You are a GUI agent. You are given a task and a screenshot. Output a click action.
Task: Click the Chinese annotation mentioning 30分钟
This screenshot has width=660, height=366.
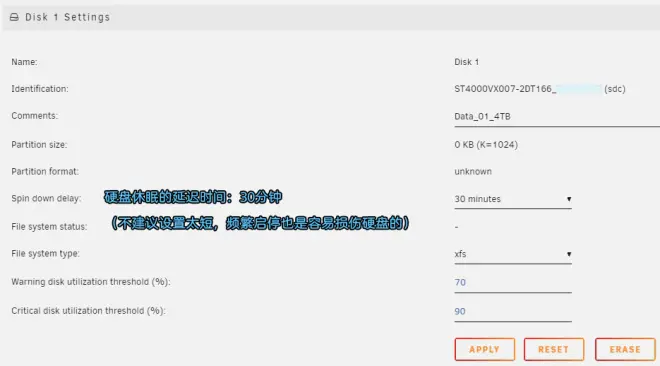pyautogui.click(x=193, y=197)
